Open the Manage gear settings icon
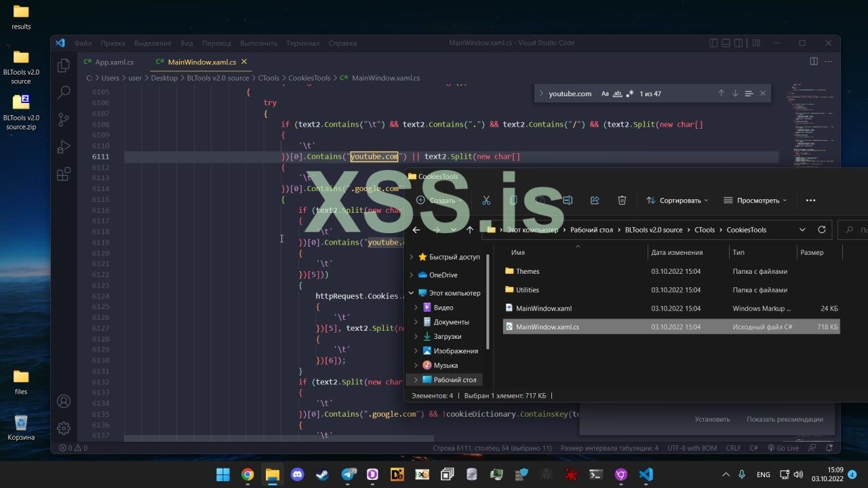868x488 pixels. 64,428
